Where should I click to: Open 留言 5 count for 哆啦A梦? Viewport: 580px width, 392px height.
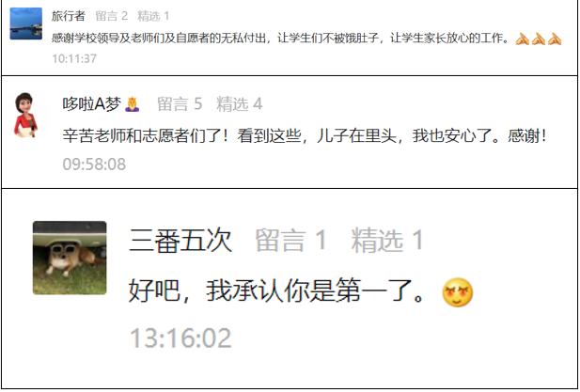coord(180,104)
